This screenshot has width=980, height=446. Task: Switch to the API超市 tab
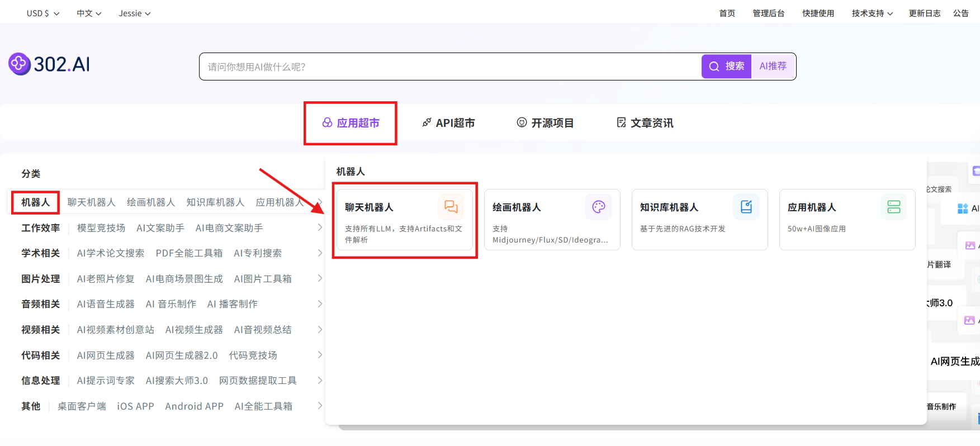448,123
